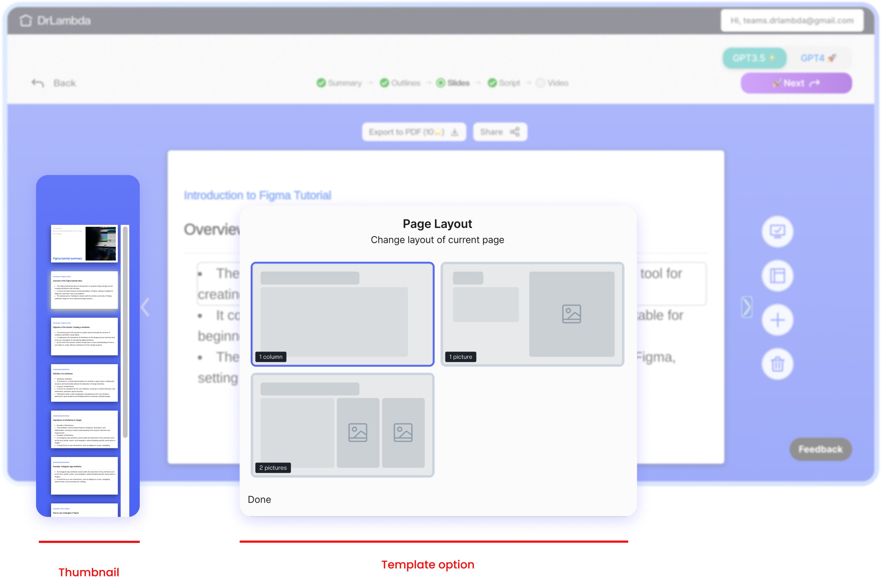Delete slide using trash icon
Image resolution: width=881 pixels, height=588 pixels.
777,364
